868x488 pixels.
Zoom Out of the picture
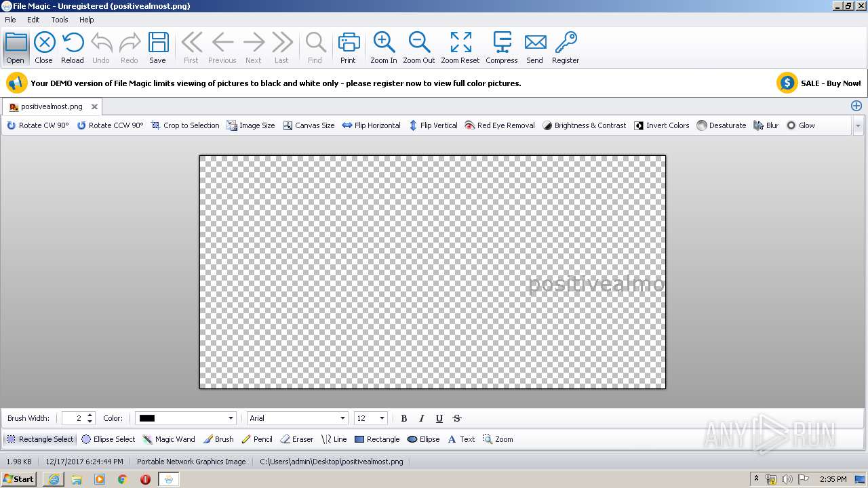419,48
